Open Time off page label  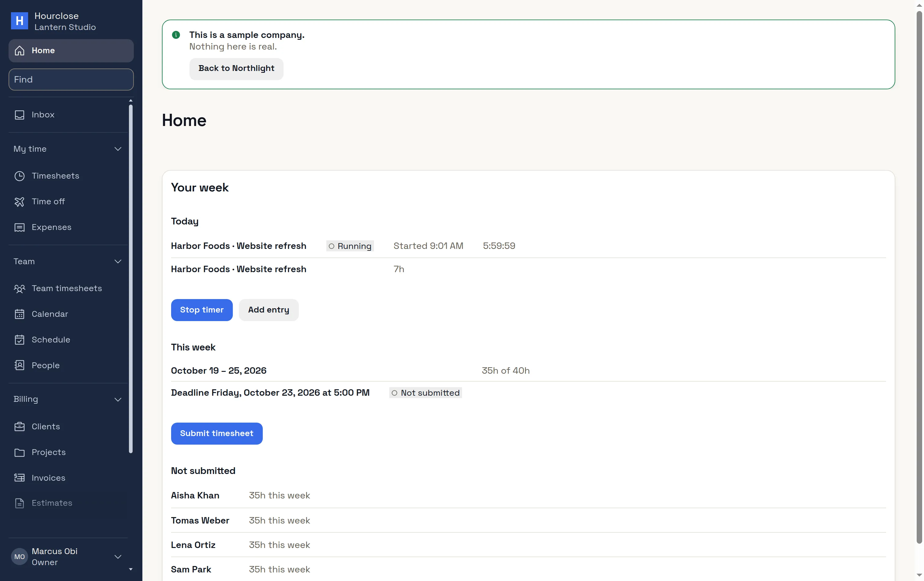pyautogui.click(x=48, y=202)
